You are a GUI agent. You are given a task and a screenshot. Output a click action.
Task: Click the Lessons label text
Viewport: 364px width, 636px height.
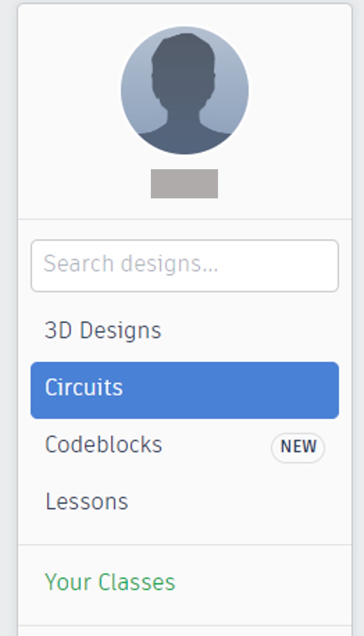coord(87,502)
